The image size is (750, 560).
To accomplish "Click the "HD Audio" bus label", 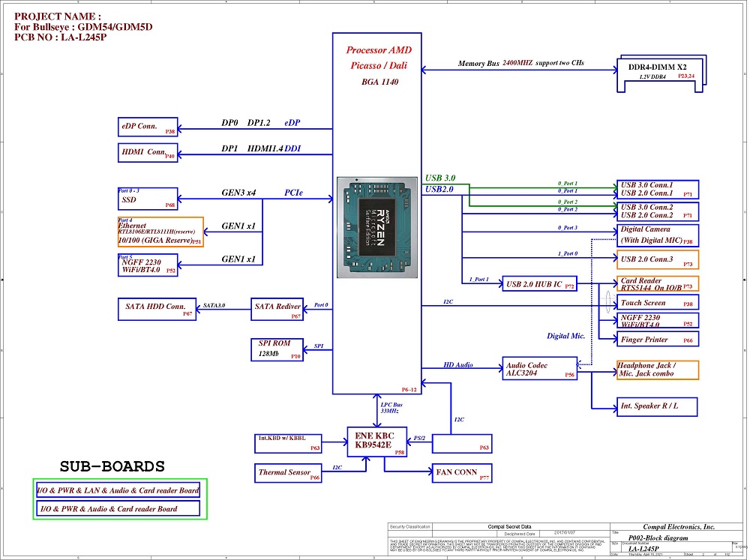I will (457, 365).
